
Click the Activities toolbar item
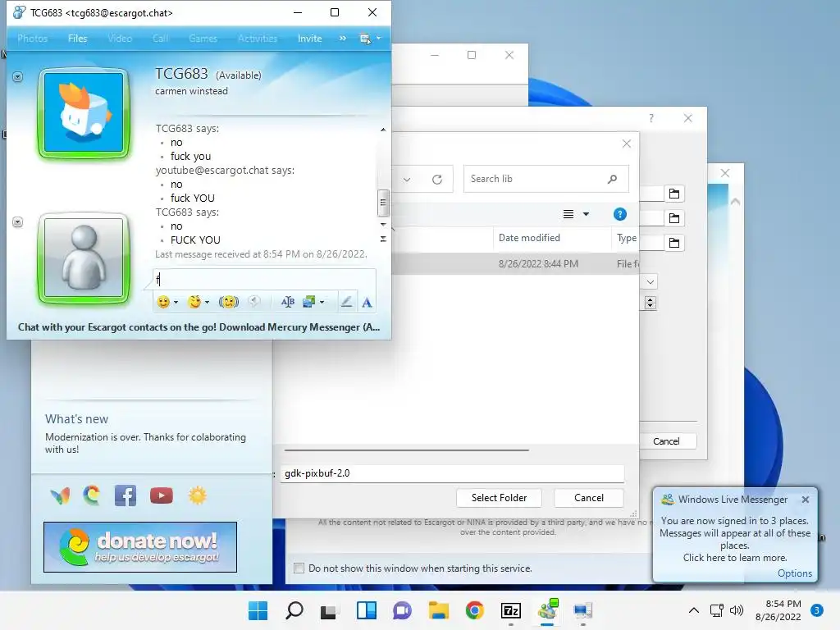coord(258,39)
